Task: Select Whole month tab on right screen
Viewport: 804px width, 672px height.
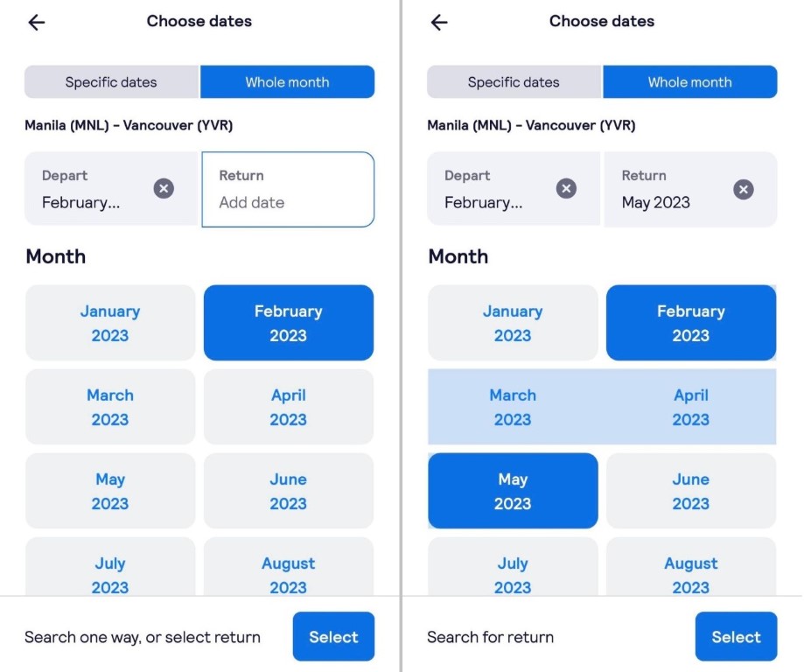Action: [689, 82]
